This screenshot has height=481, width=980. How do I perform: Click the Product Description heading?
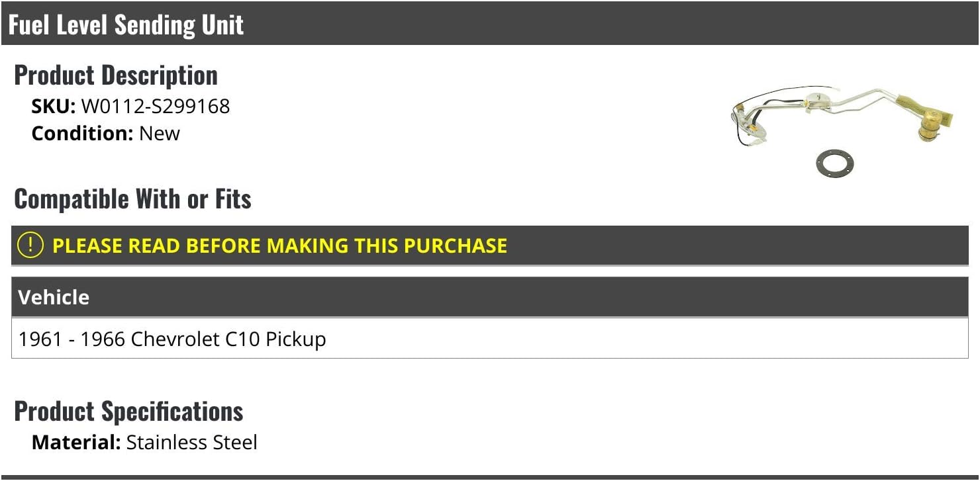point(116,75)
